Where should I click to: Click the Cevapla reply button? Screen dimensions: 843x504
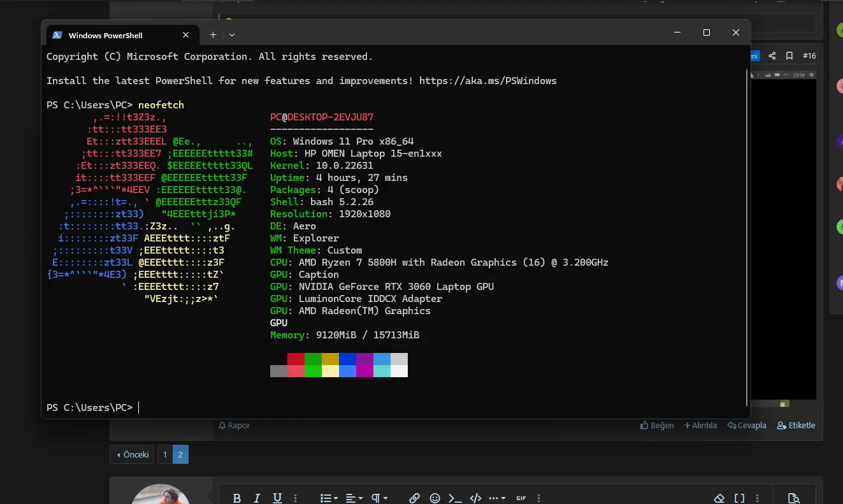(x=747, y=425)
